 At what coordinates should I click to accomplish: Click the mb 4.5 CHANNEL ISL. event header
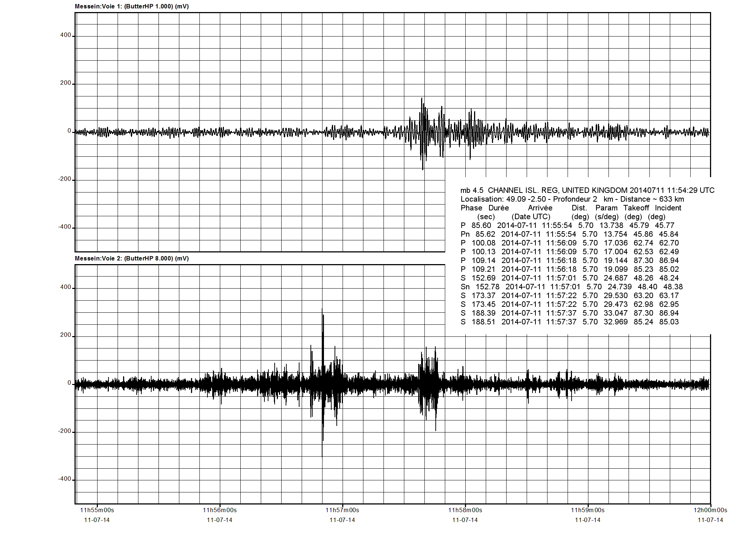pos(587,190)
